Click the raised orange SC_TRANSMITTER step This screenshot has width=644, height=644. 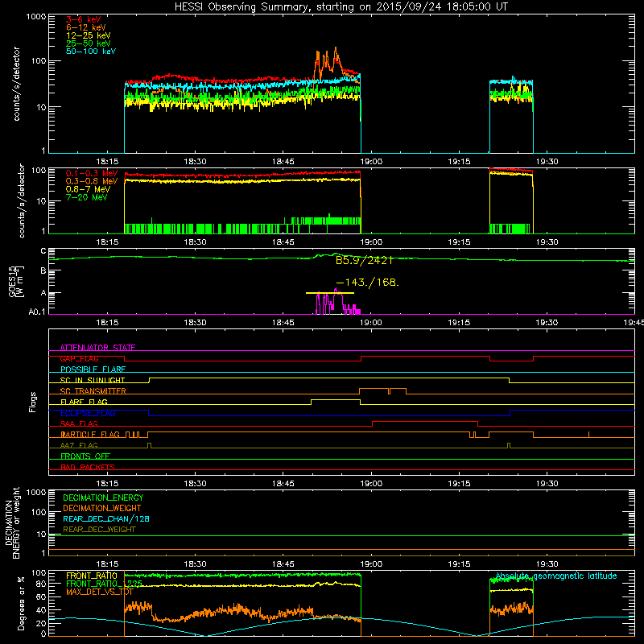coord(382,389)
